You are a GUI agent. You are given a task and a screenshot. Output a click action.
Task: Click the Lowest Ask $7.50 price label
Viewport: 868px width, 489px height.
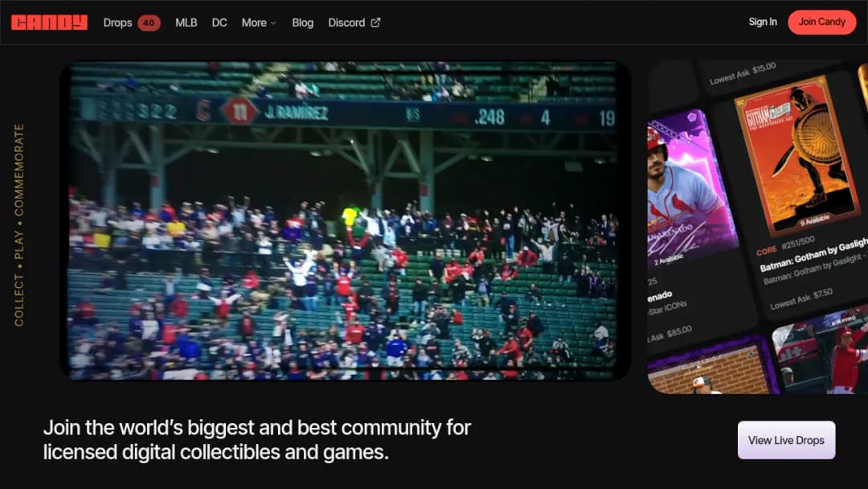(801, 300)
